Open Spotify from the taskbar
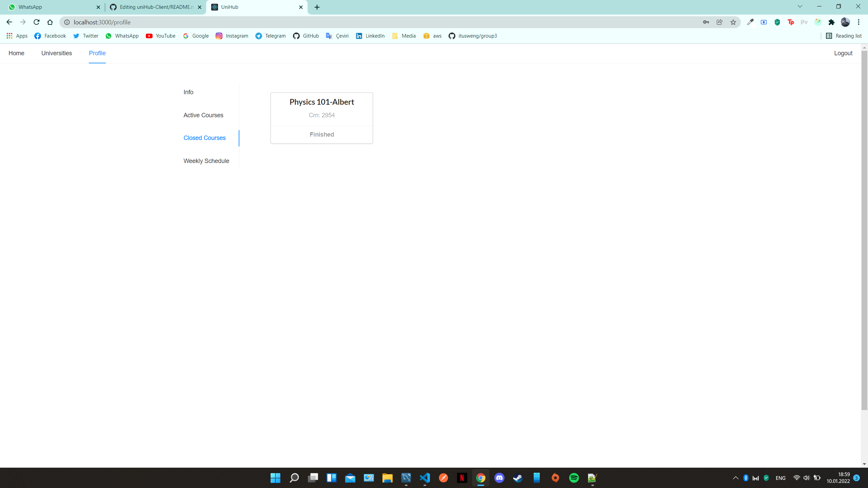 pyautogui.click(x=574, y=478)
